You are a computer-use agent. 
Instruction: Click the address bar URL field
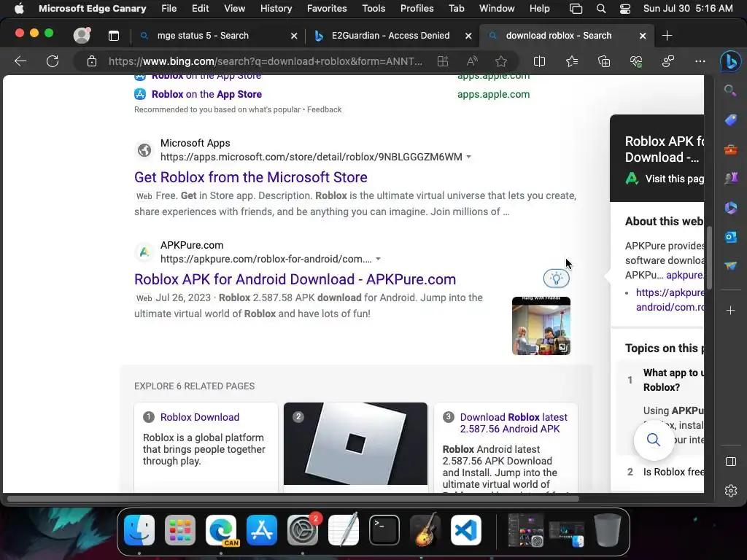(x=266, y=61)
